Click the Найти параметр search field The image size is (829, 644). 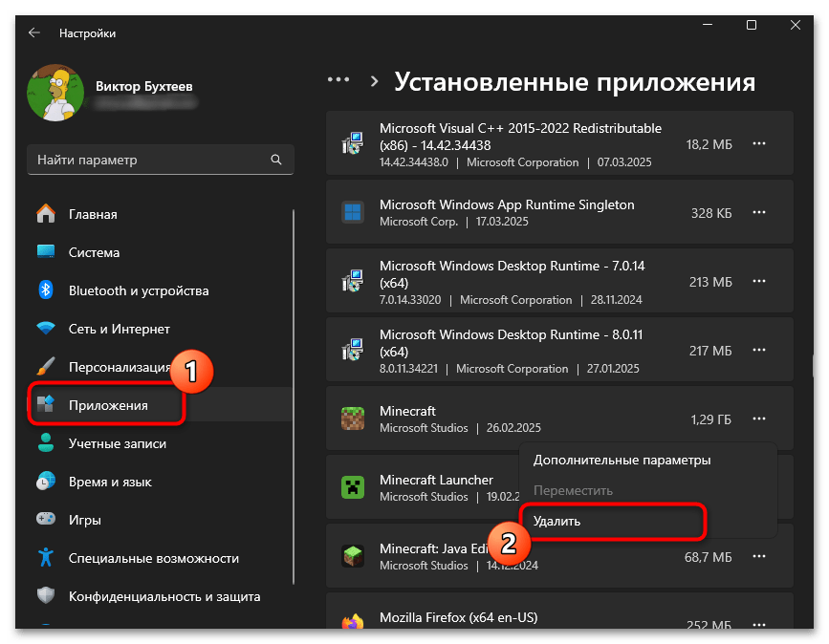tap(161, 160)
